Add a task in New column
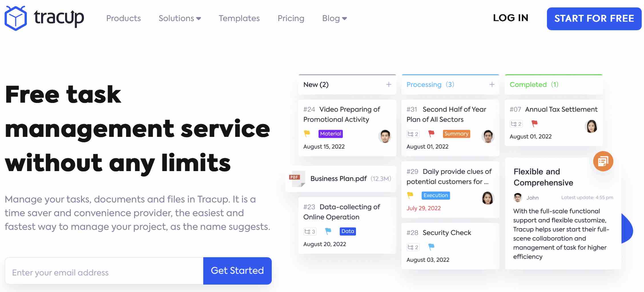644x292 pixels. pos(389,84)
